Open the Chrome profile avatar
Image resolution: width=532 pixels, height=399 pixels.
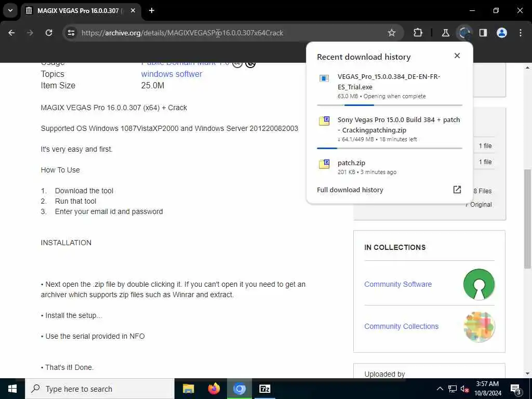click(x=502, y=33)
